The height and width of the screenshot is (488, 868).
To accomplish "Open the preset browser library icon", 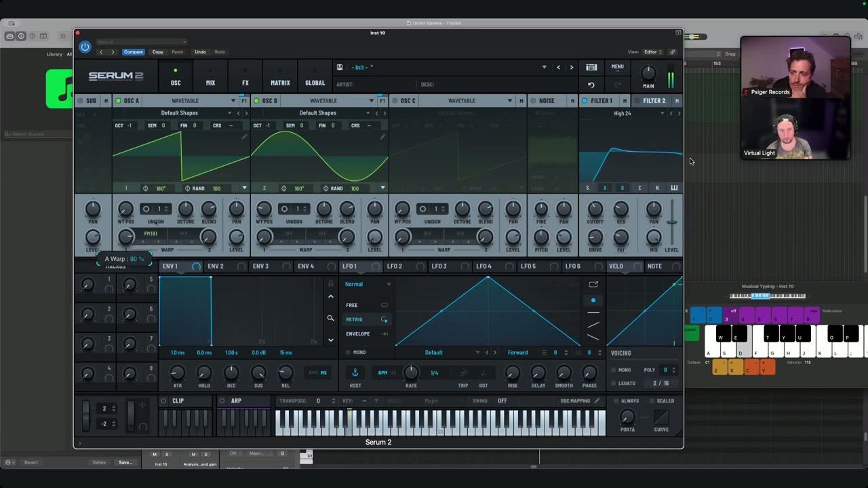I will pos(591,67).
